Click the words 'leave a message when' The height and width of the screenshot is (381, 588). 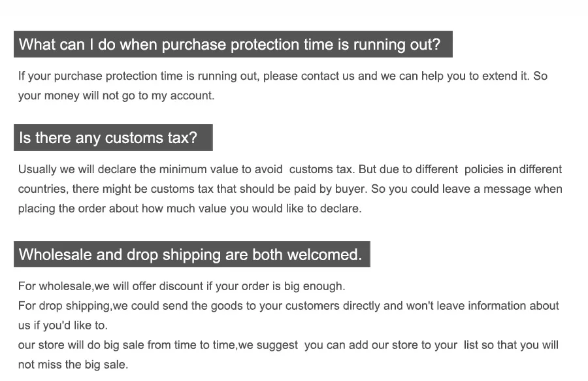502,189
